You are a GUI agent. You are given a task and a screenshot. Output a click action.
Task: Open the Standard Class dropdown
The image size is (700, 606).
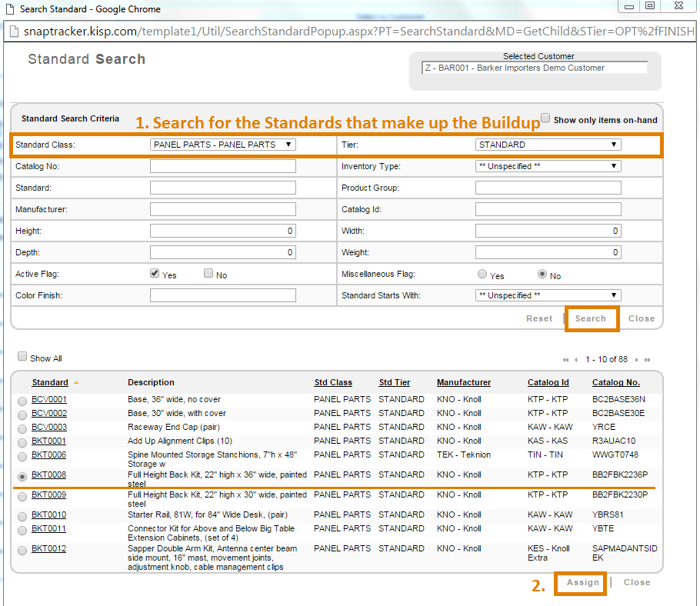coord(222,145)
